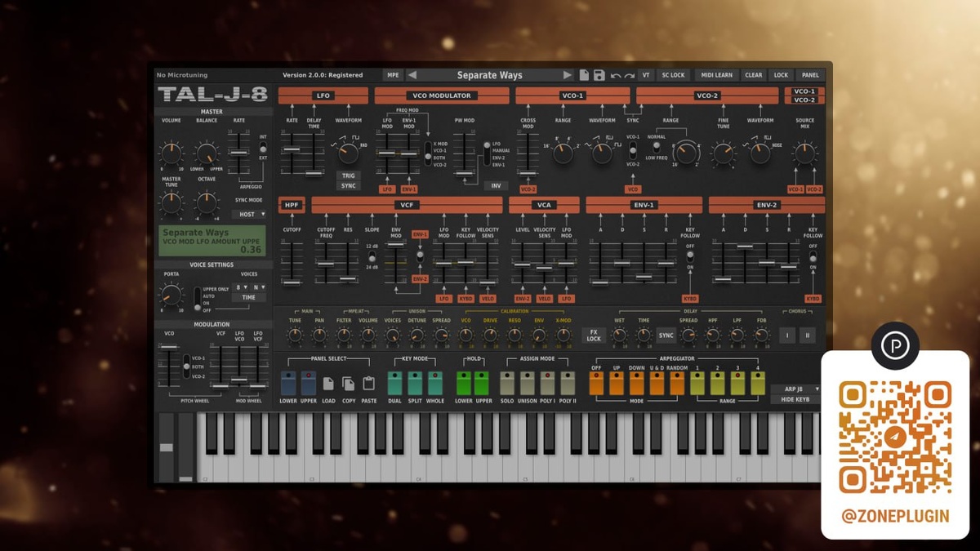Click the VCO-2 Waveform knob
This screenshot has width=980, height=551.
point(760,153)
